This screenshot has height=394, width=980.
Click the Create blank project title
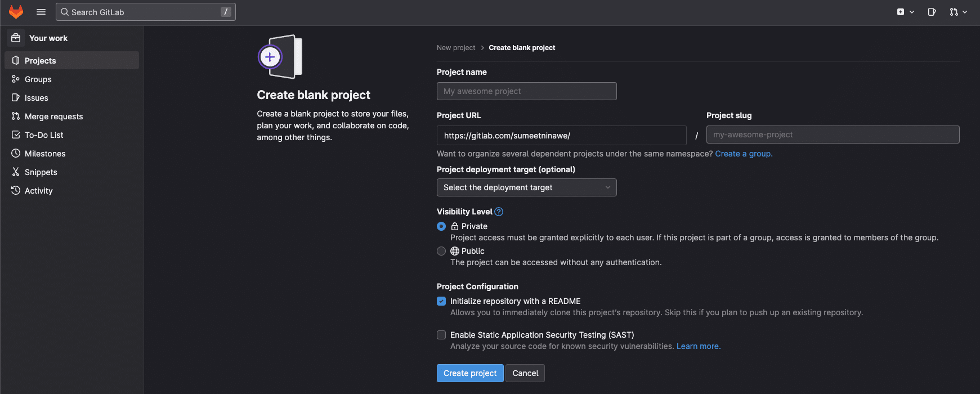[314, 95]
